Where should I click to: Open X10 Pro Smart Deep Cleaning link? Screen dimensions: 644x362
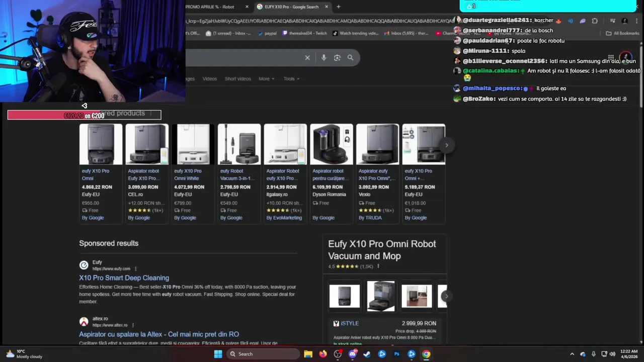124,278
